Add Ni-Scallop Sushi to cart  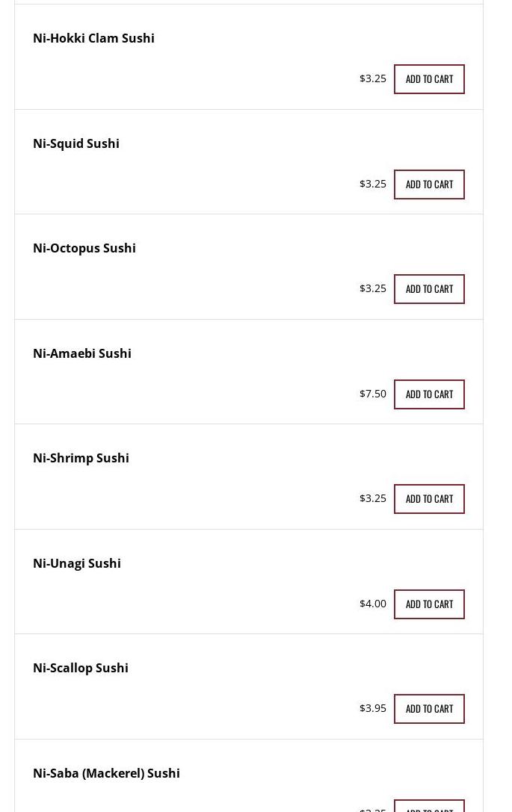(x=429, y=709)
